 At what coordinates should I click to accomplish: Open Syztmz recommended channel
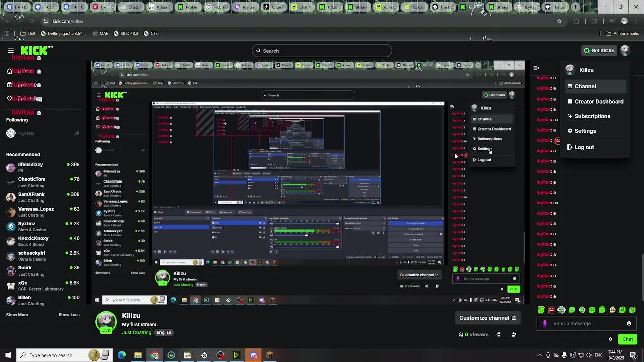43,226
